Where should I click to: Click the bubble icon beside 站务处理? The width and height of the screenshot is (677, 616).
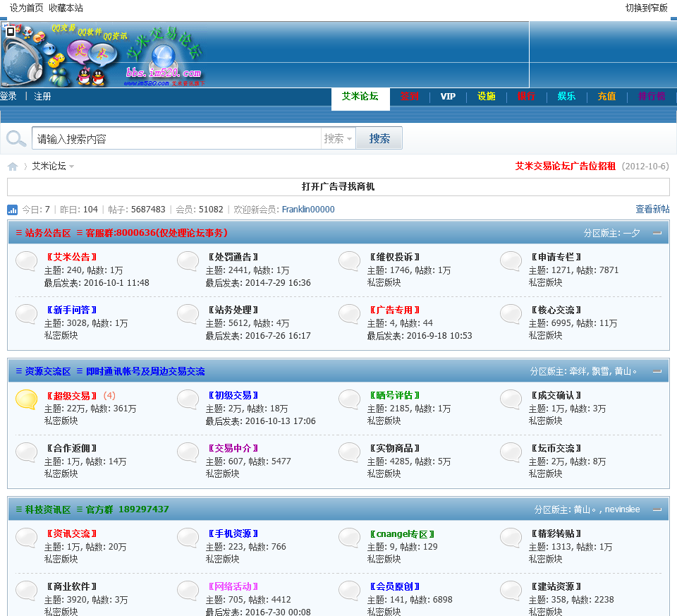(x=188, y=315)
